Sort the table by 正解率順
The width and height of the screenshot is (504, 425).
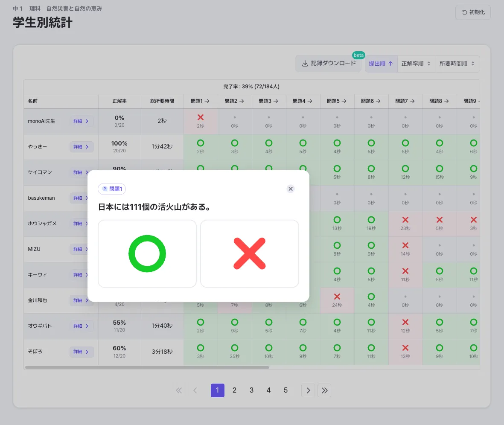[416, 64]
